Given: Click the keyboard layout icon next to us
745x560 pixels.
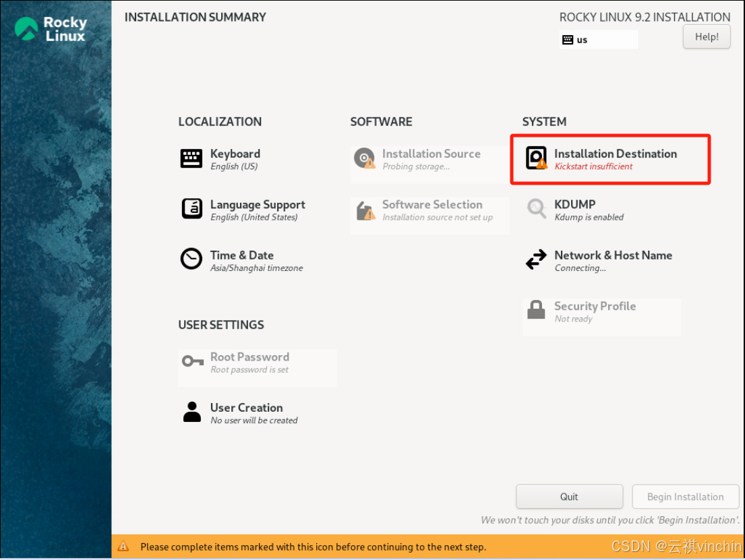Looking at the screenshot, I should click(568, 40).
